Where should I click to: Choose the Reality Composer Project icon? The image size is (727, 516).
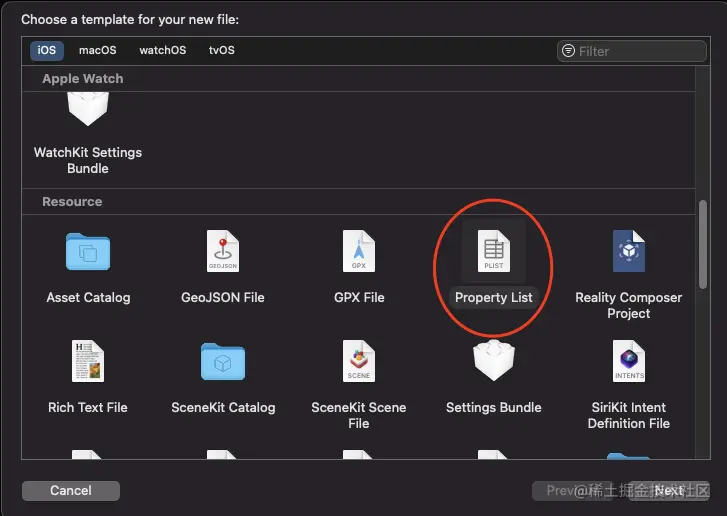[629, 251]
